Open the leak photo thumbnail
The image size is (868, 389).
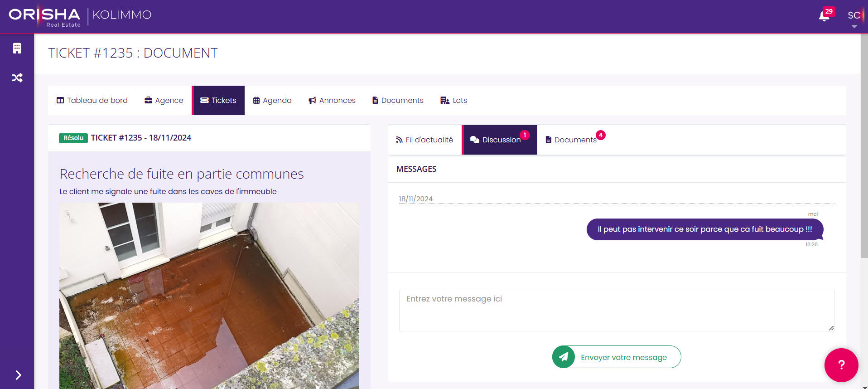click(x=209, y=296)
